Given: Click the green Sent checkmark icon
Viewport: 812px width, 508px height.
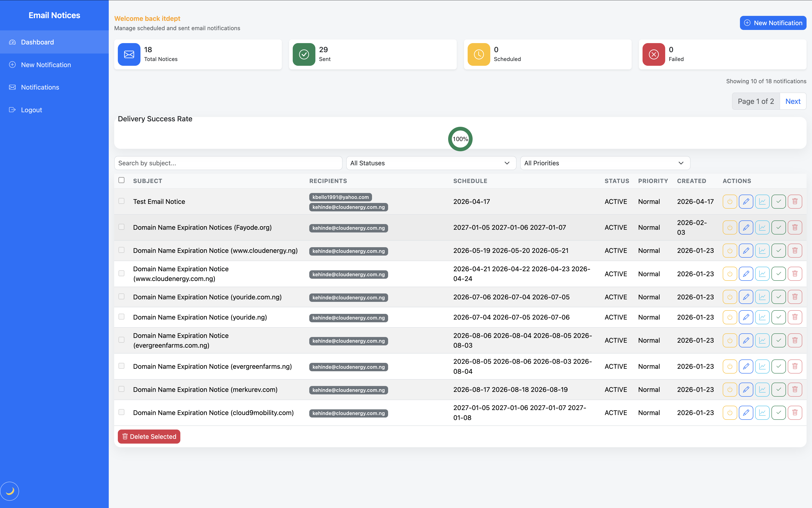Looking at the screenshot, I should pos(304,54).
